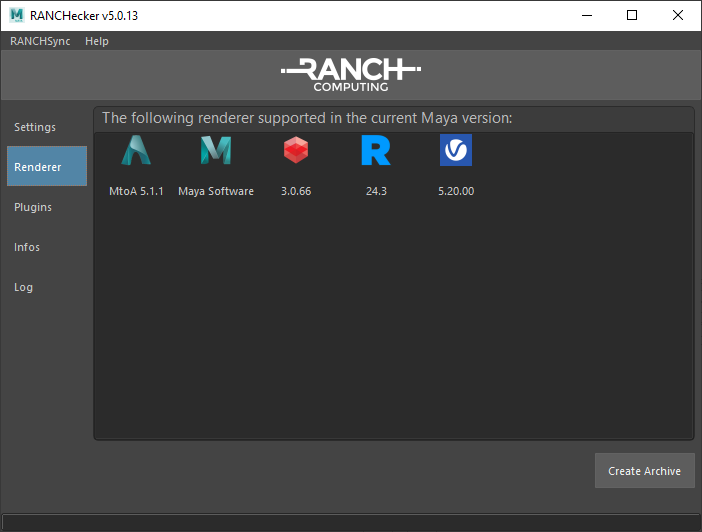Click the supported renderer heading text
The image size is (702, 532).
point(307,118)
